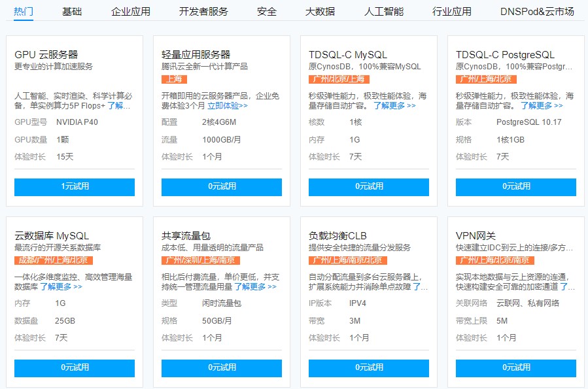This screenshot has width=588, height=389.
Task: Click the 50GB/月 spec value
Action: pyautogui.click(x=216, y=321)
